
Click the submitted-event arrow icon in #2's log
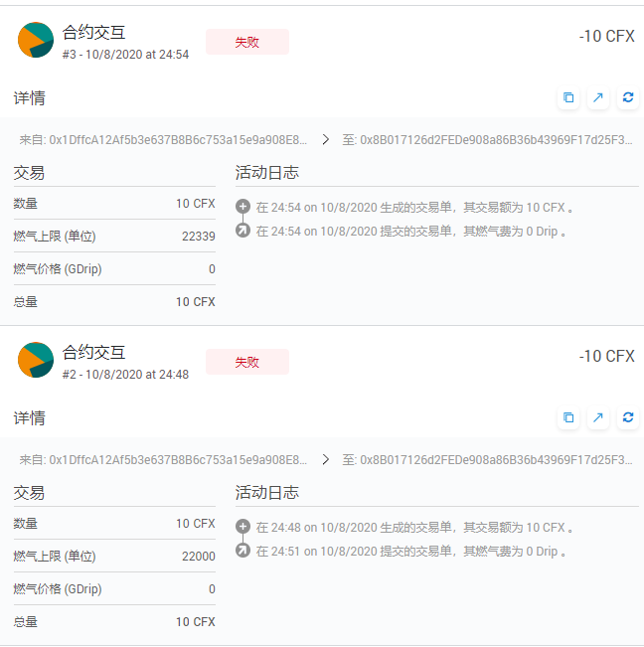pos(243,551)
